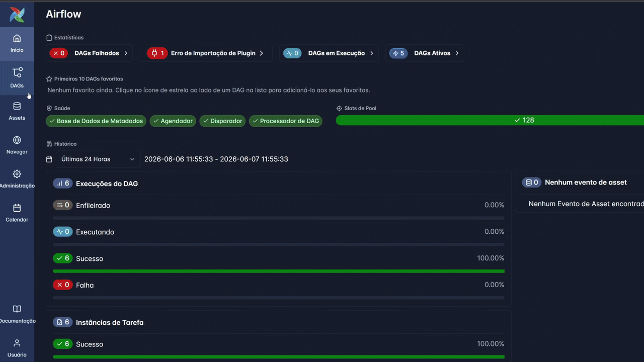Click the Slots de Pool target icon
The image size is (644, 362).
coord(339,108)
